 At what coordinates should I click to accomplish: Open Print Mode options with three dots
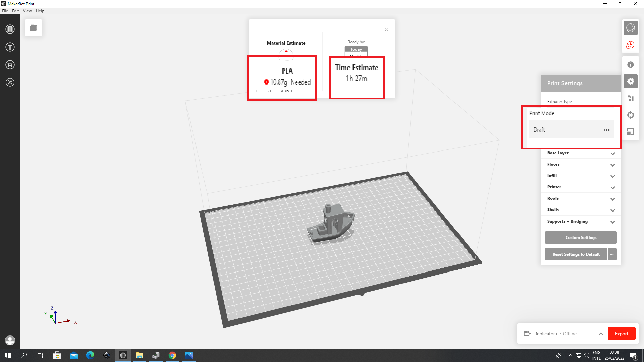click(606, 130)
